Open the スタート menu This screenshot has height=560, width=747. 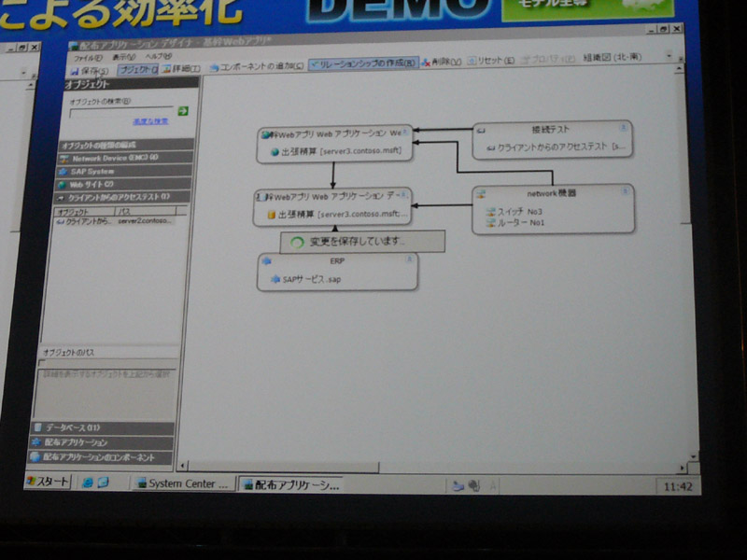(x=49, y=482)
